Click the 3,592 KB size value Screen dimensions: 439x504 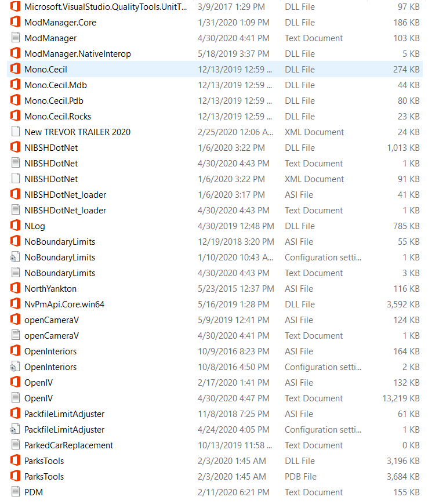pyautogui.click(x=403, y=304)
